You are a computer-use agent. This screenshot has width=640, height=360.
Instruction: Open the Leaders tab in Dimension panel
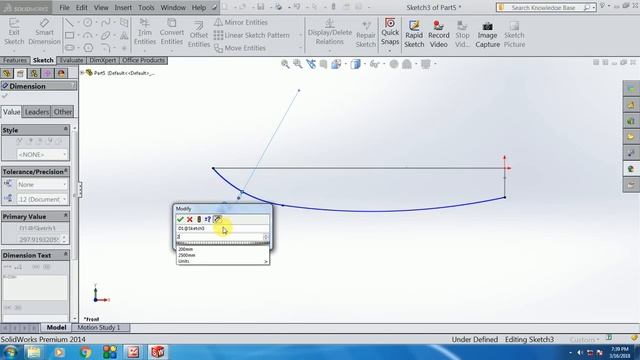click(x=37, y=112)
